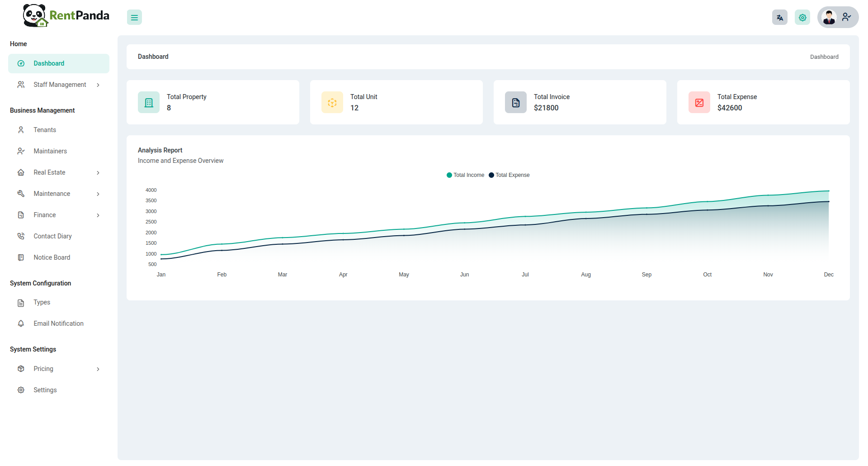The width and height of the screenshot is (868, 466).
Task: Click the Total Unit yellow icon
Action: click(332, 103)
